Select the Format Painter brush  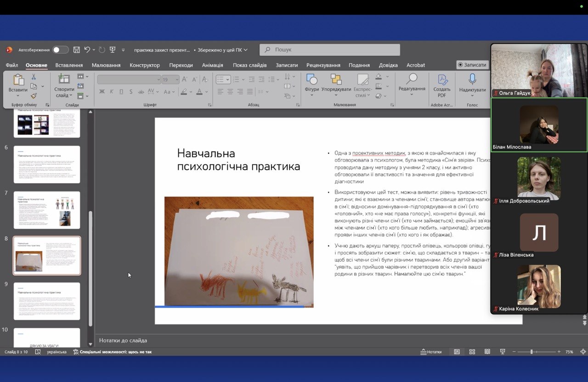coord(34,96)
